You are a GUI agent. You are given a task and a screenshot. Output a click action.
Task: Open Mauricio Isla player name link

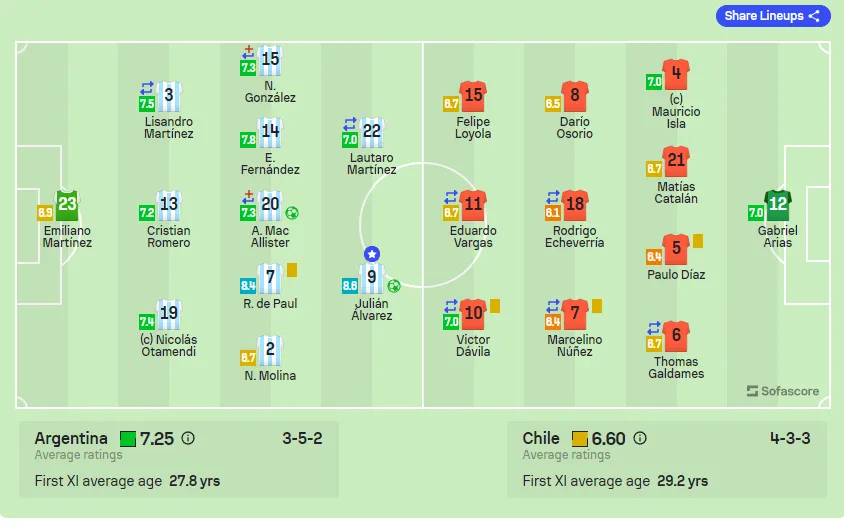676,112
